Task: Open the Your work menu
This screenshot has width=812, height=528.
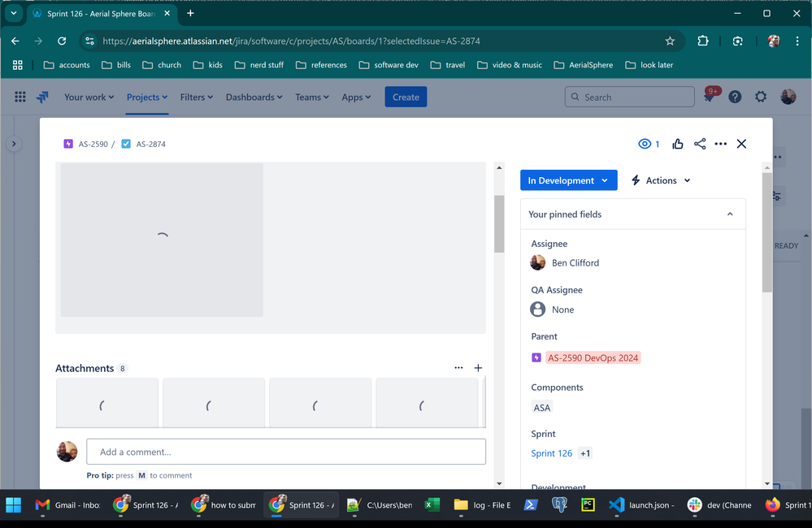Action: pos(89,97)
